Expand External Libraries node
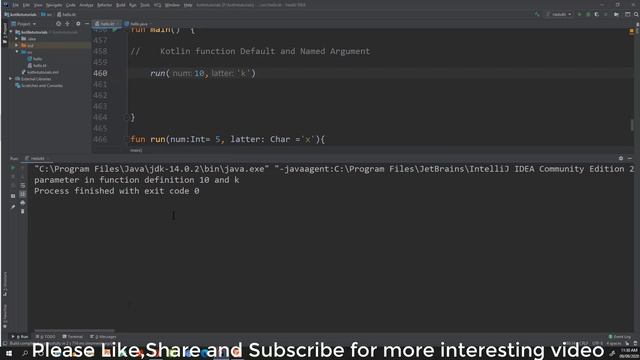 tap(11, 78)
